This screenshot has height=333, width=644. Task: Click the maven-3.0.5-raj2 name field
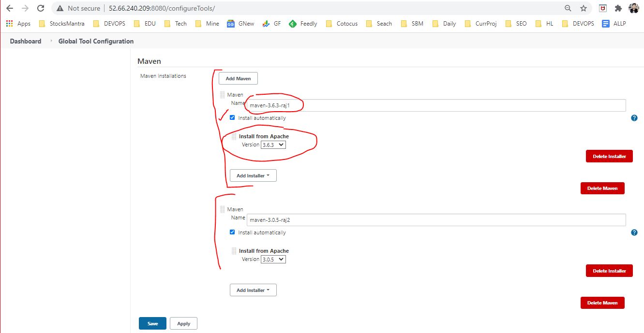pos(436,220)
